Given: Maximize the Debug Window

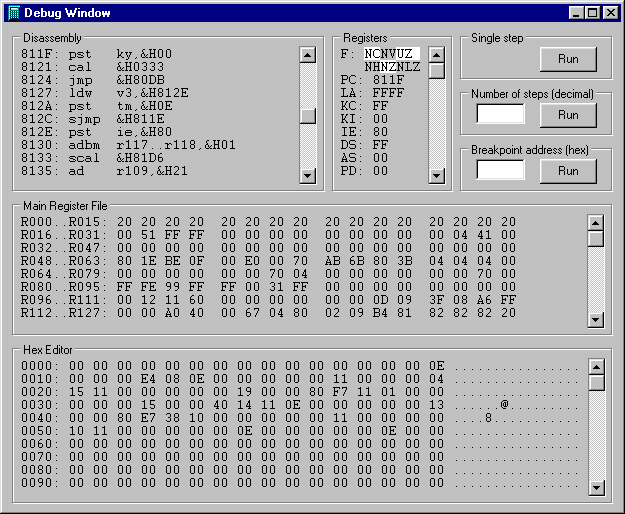Looking at the screenshot, I should coord(592,13).
